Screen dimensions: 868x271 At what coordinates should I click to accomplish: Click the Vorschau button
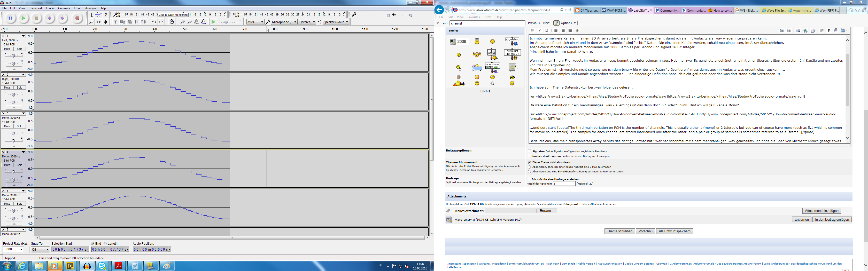click(646, 231)
